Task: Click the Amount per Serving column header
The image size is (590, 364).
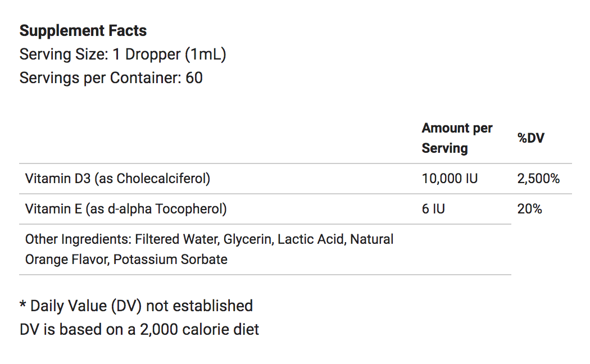Action: (457, 138)
